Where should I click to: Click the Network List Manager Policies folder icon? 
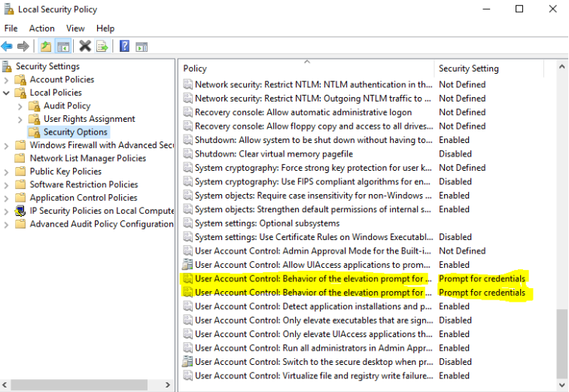point(20,158)
